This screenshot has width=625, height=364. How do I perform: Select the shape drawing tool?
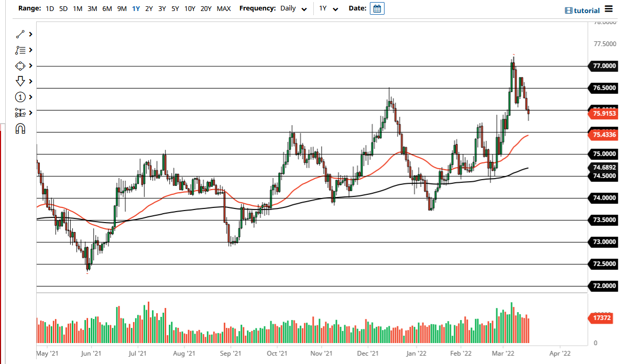point(21,65)
